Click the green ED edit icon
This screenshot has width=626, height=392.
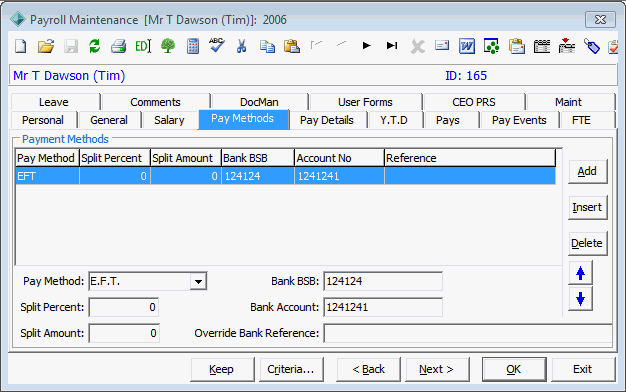point(143,46)
